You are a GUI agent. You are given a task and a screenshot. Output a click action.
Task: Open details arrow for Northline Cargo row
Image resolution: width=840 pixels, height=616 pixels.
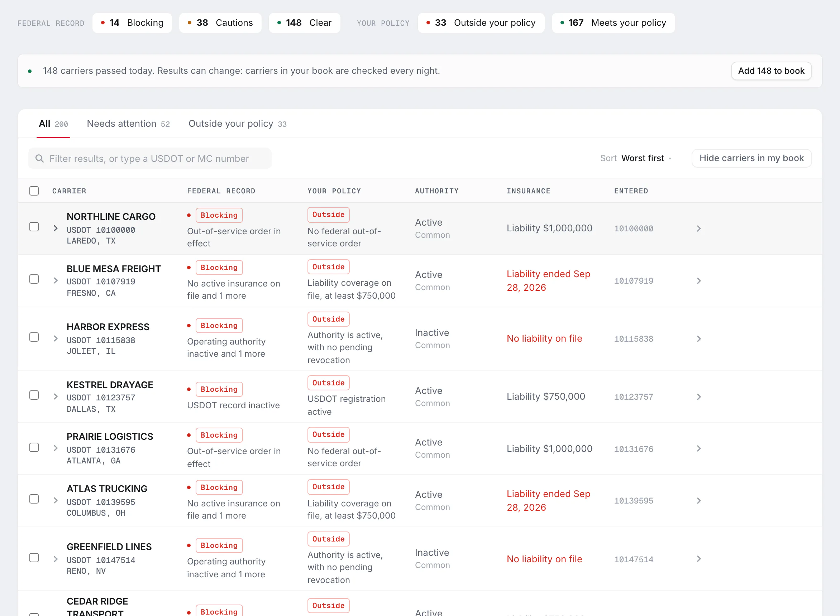[699, 228]
